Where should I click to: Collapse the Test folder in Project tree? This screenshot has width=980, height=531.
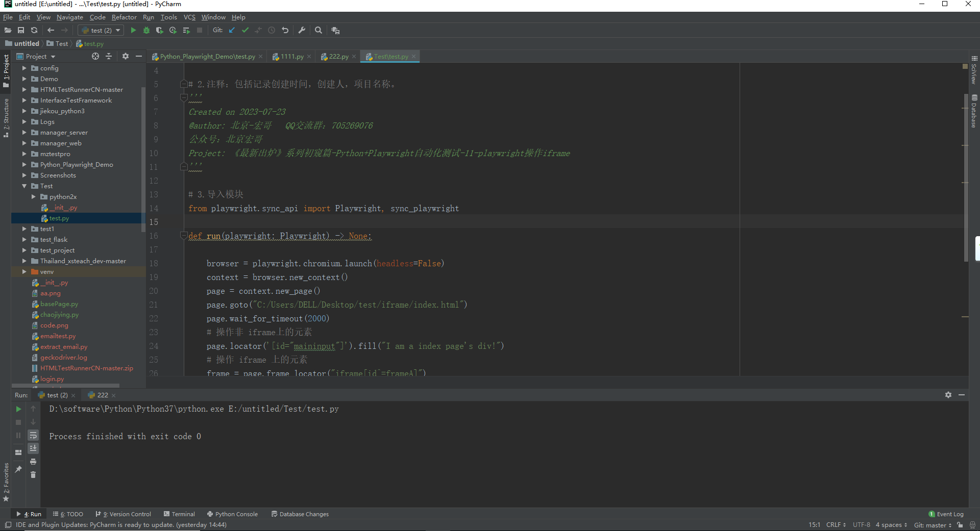click(x=23, y=186)
